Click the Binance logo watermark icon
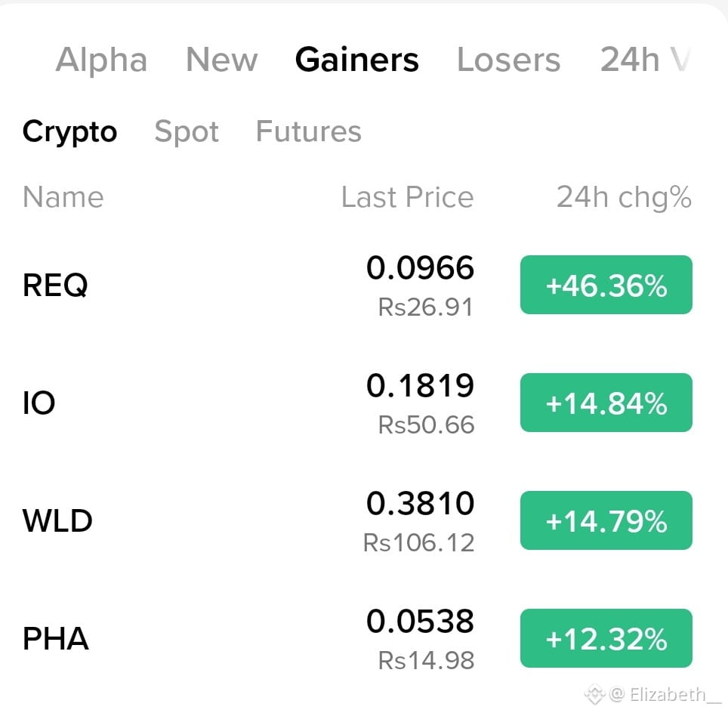 tap(594, 695)
